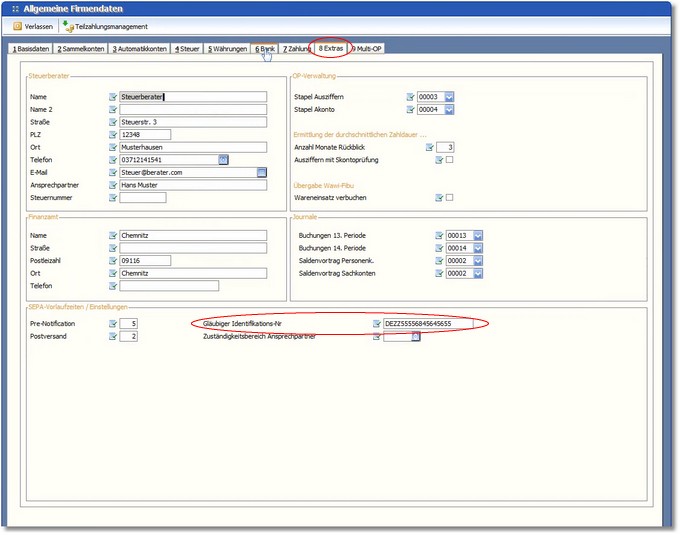Click the email icon next to E-Mail field
The width and height of the screenshot is (680, 535).
261,173
